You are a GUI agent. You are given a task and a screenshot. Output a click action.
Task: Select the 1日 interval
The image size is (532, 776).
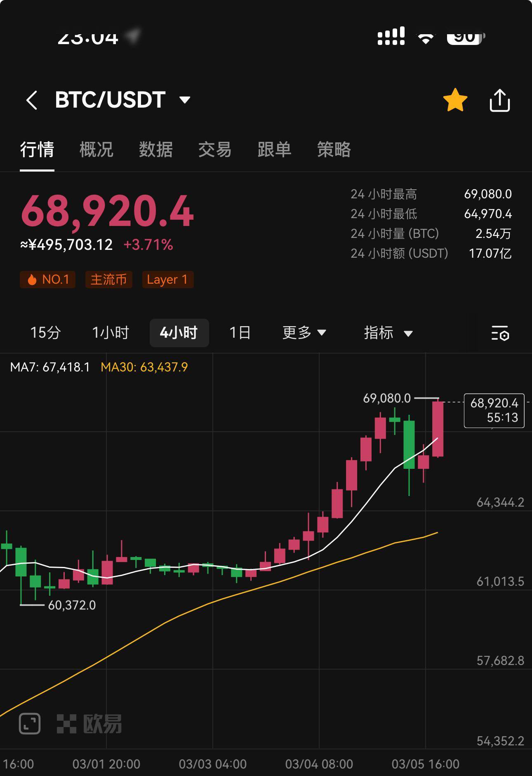[240, 332]
